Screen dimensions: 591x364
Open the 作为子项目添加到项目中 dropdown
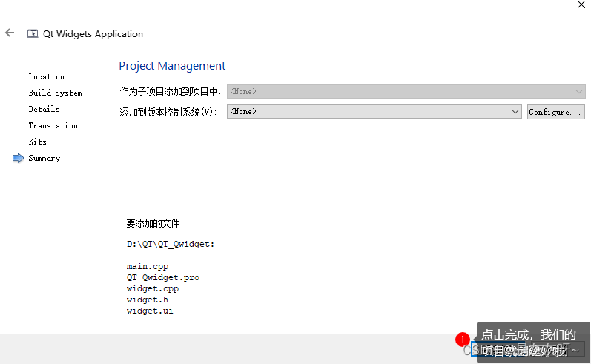coord(406,91)
